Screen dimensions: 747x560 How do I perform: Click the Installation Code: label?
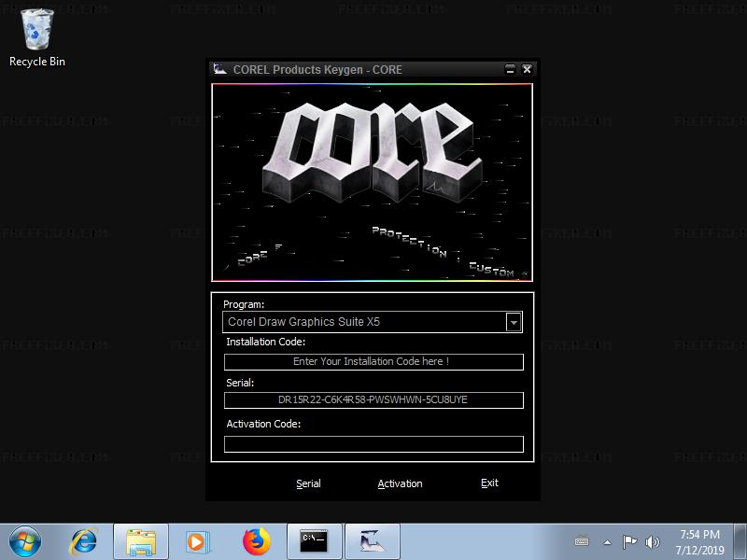[266, 342]
